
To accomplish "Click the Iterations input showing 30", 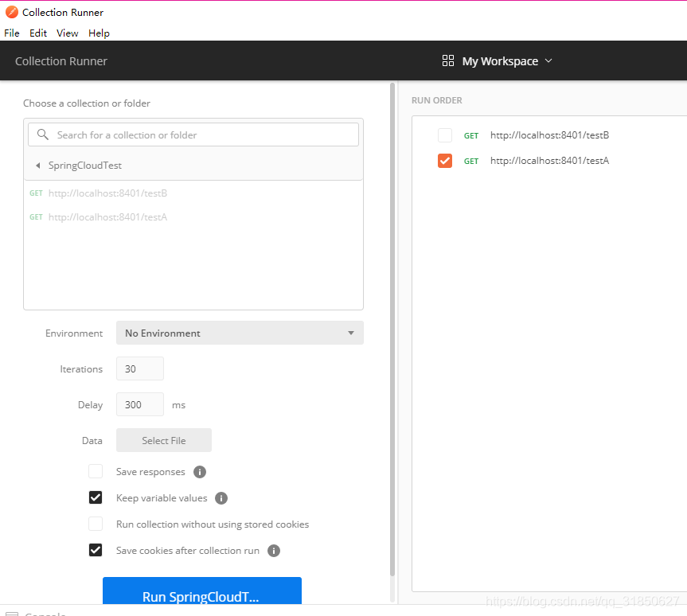I will tap(140, 368).
